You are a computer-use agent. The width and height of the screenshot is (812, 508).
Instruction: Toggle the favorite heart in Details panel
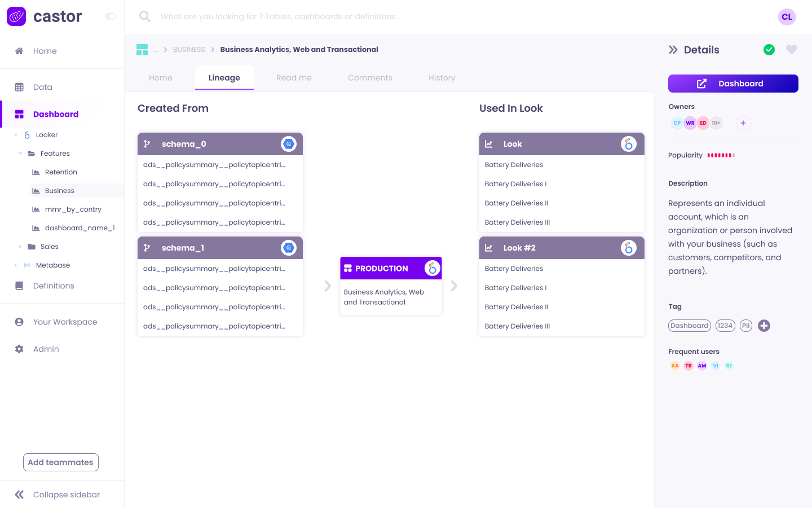(792, 50)
